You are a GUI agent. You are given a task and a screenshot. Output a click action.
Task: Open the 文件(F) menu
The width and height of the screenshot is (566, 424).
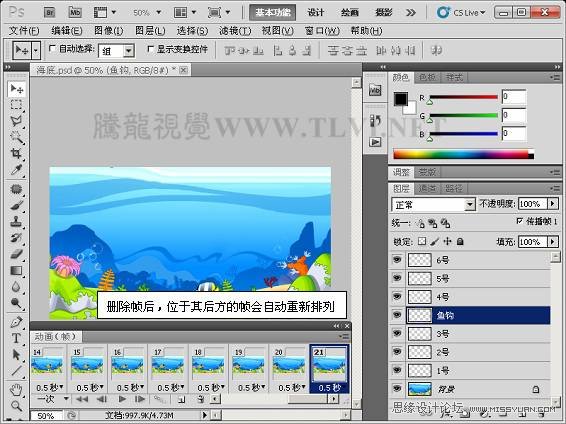click(24, 31)
